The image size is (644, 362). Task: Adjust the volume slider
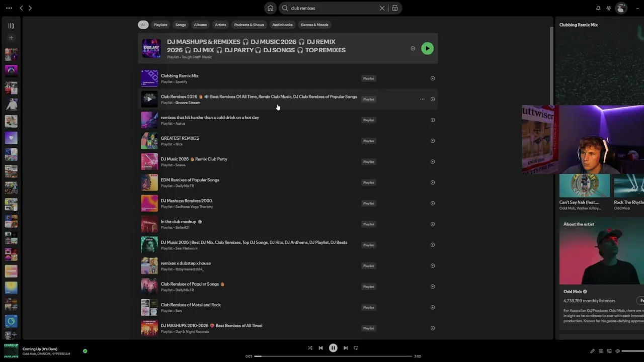633,351
